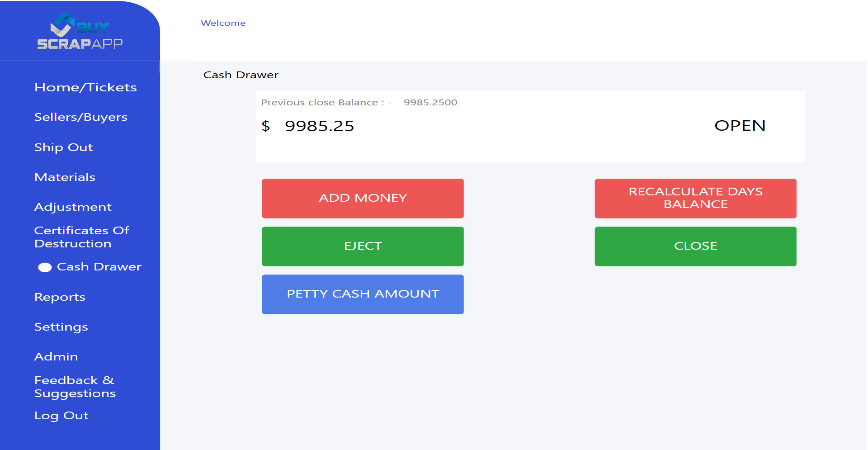Viewport: 868px width, 450px height.
Task: Click the Buy ScrapApp logo
Action: pos(80,32)
